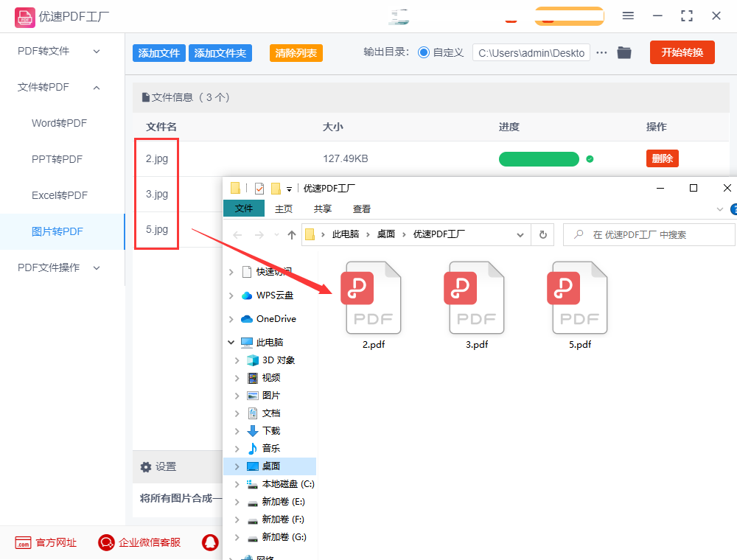Collapse the 文件转PDF sidebar section

tap(97, 88)
